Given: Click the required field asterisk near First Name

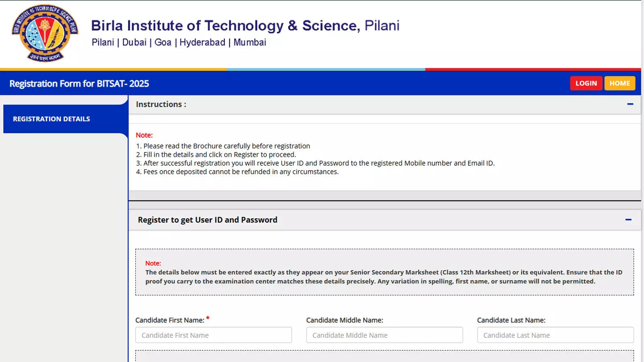Looking at the screenshot, I should (208, 318).
